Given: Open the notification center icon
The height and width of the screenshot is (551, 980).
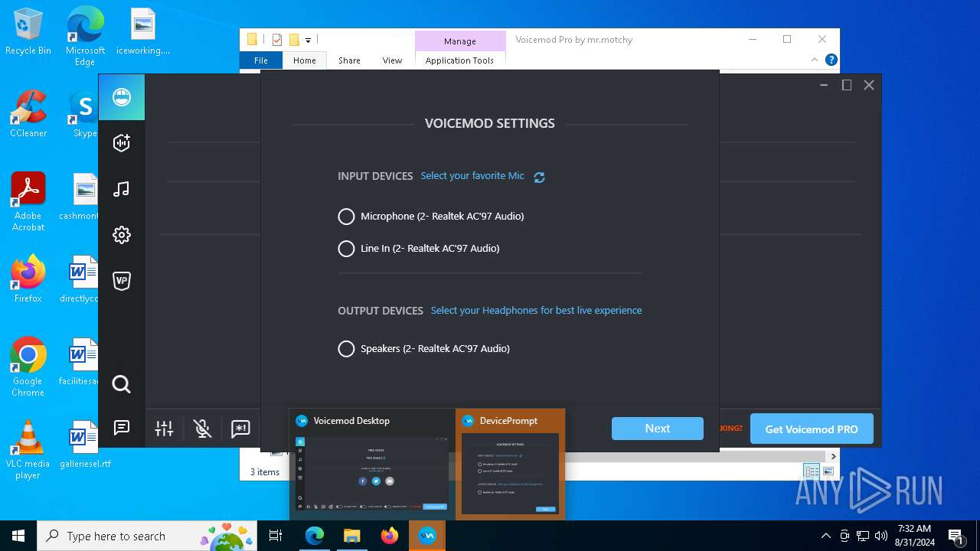Looking at the screenshot, I should point(955,536).
